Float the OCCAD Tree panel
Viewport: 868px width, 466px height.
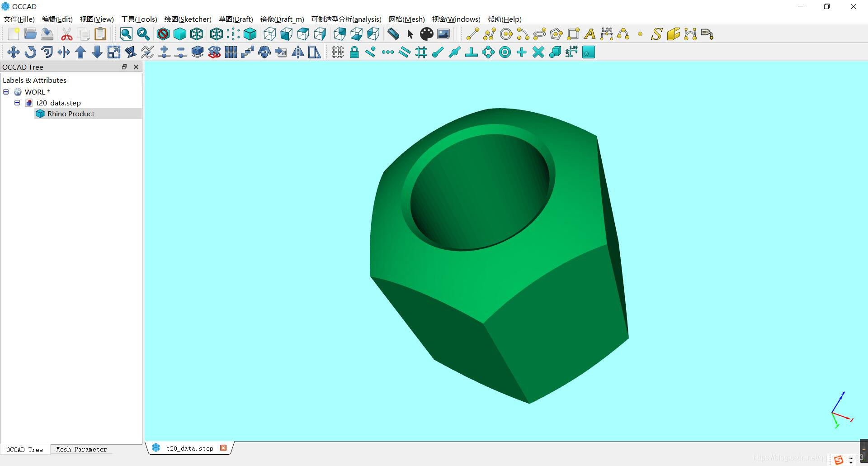click(x=124, y=67)
